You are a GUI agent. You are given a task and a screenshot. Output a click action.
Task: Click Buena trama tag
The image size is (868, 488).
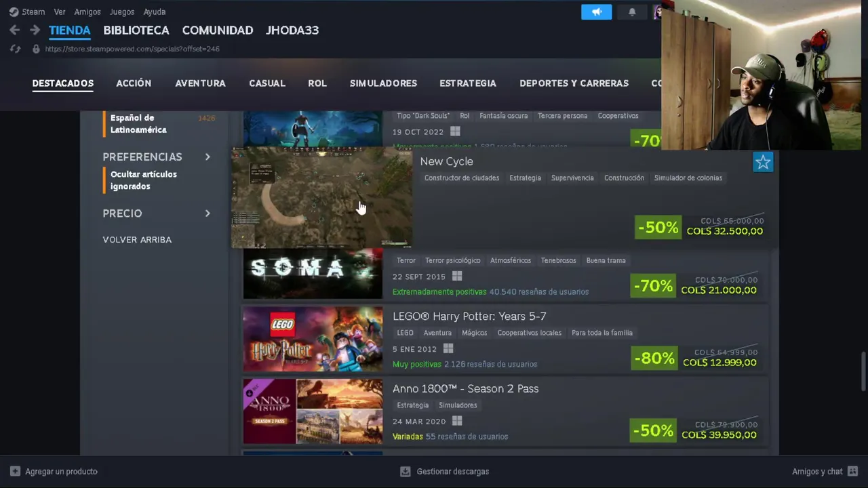point(606,260)
